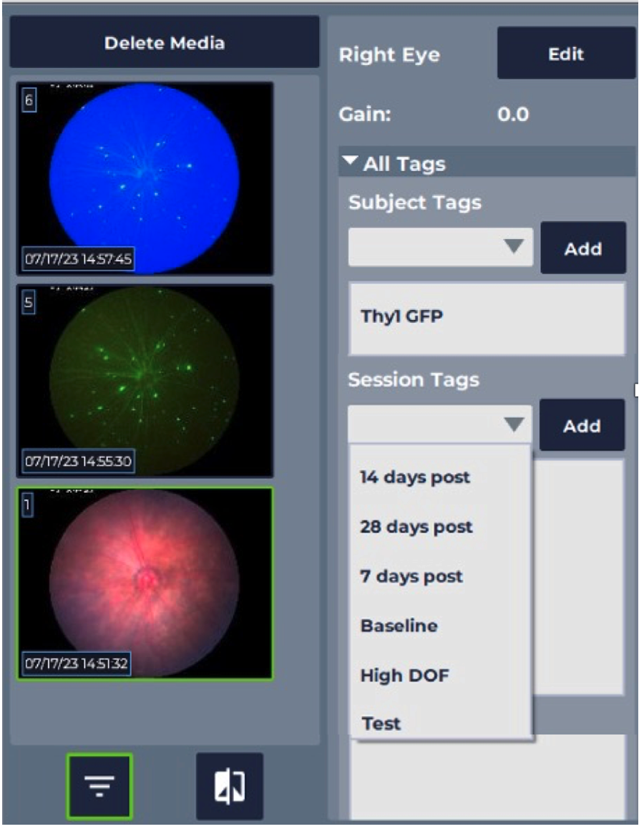Screen dimensions: 644x829
Task: Open the Subject Tags dropdown
Action: click(441, 248)
